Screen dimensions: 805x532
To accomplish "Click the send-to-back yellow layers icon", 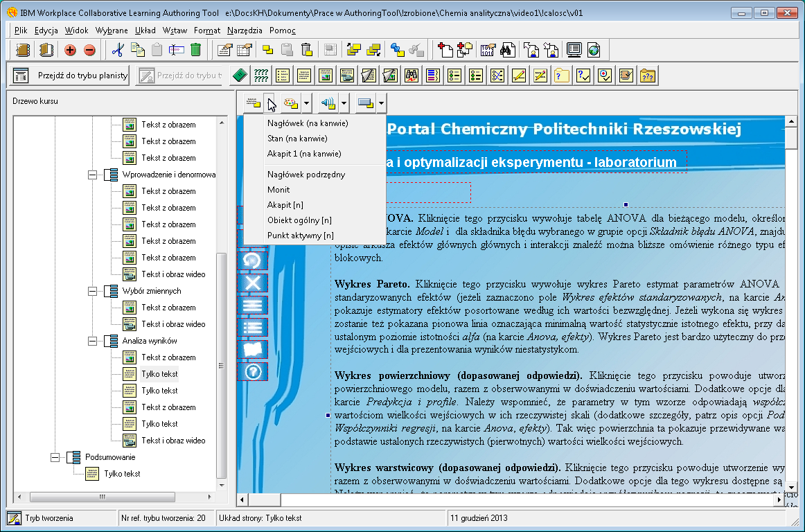I will pos(373,50).
